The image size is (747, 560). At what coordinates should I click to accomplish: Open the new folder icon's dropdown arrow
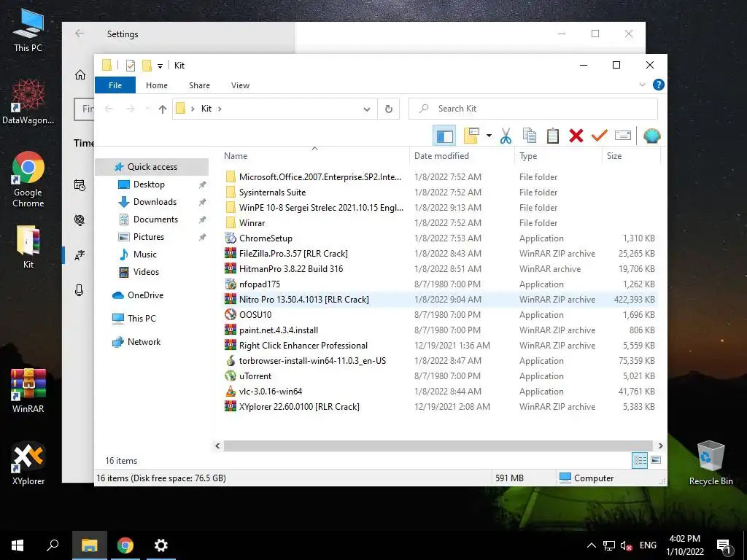click(489, 136)
